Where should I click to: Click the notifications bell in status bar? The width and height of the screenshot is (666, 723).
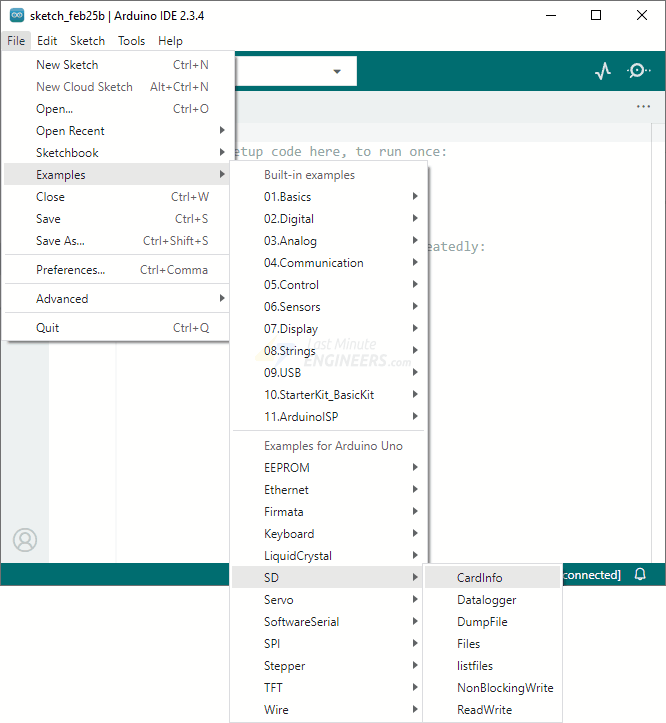[640, 575]
